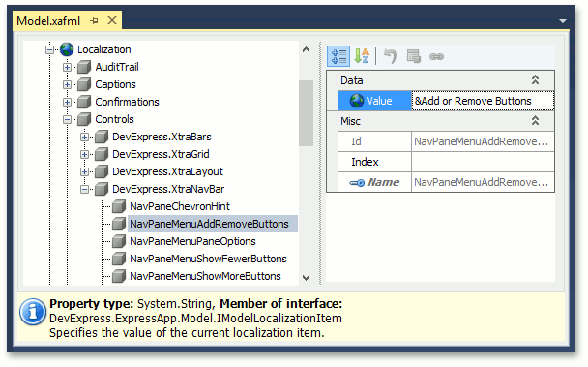Screen dimensions: 588x367
Task: Click the DevExpress.XtraGrid cube icon
Action: click(x=102, y=154)
